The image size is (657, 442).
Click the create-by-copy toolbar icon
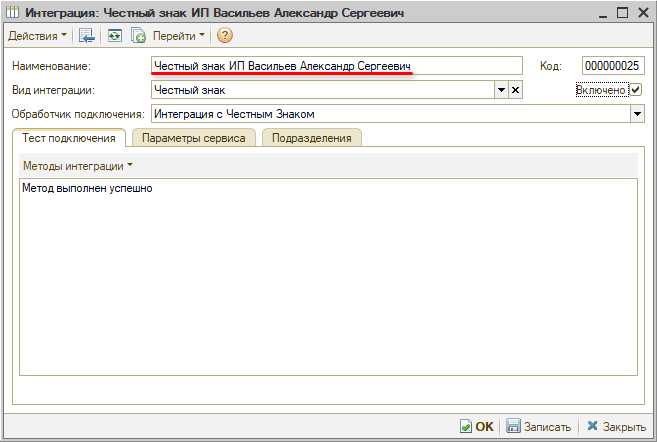[139, 36]
